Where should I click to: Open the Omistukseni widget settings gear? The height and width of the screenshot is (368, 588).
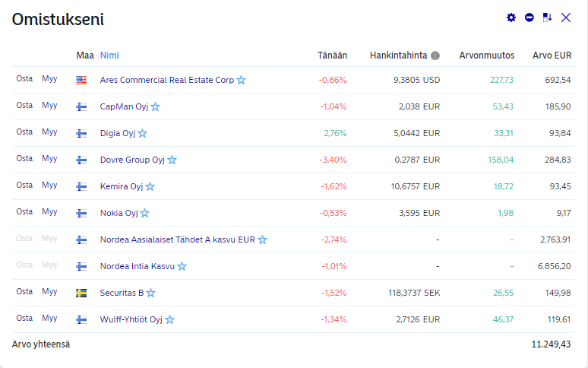click(511, 17)
